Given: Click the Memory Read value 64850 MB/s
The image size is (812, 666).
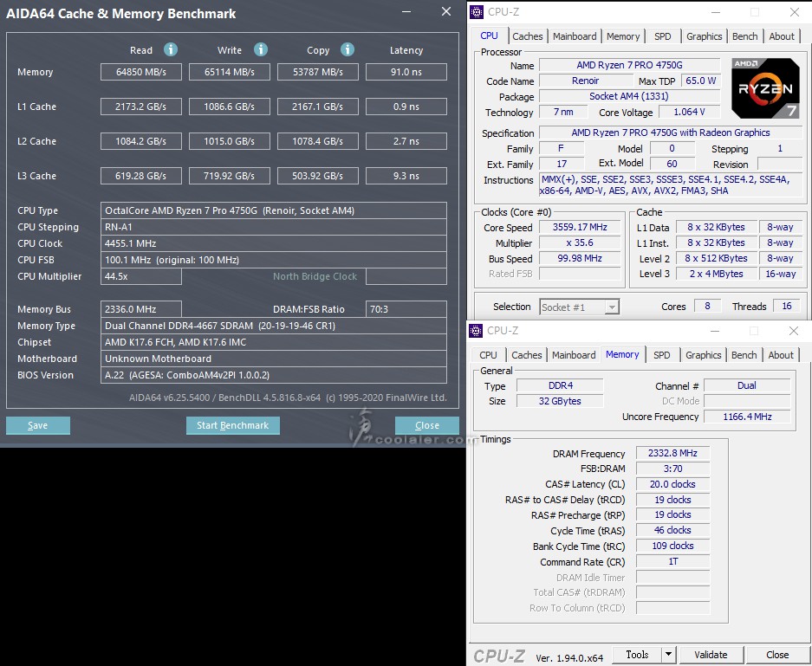Looking at the screenshot, I should [x=141, y=72].
